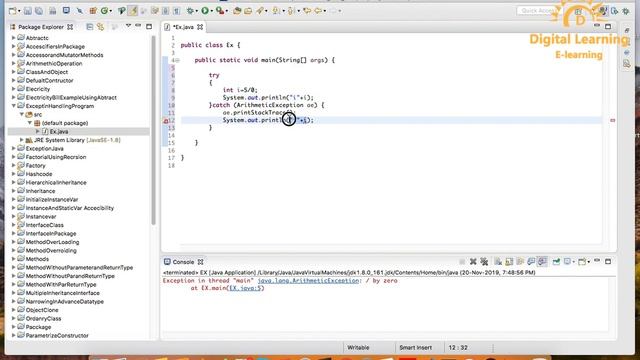
Task: Click Smart Insert in status bar
Action: pyautogui.click(x=416, y=348)
